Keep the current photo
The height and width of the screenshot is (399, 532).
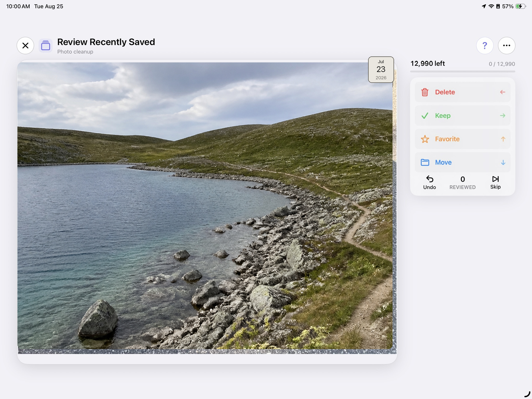coord(463,115)
